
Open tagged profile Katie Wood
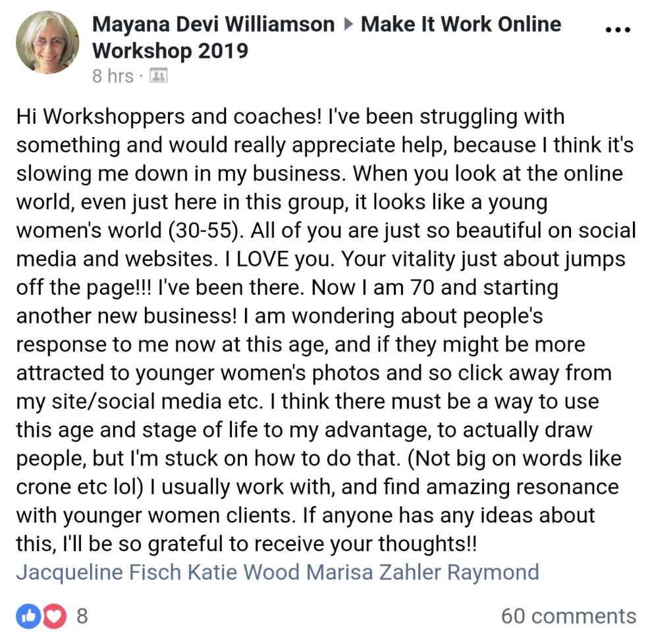(244, 572)
